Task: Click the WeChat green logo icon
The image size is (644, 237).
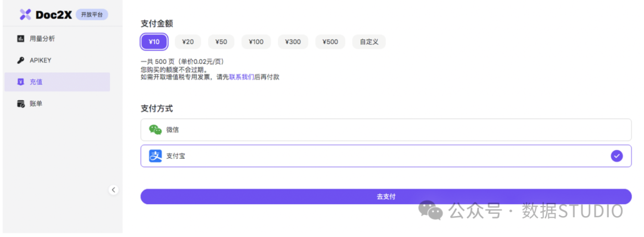Action: tap(155, 130)
